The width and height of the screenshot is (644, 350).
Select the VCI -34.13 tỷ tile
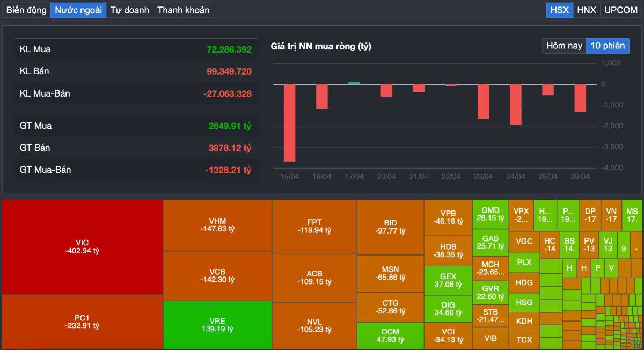coord(448,336)
